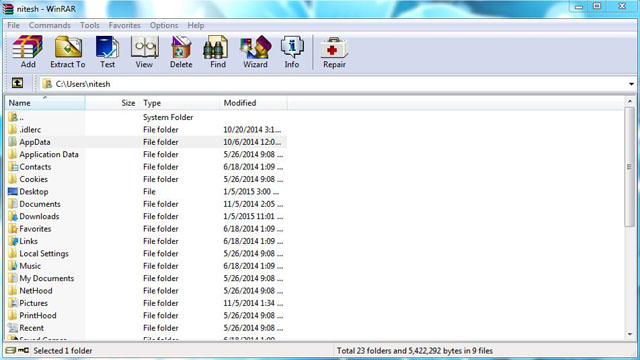Open the Favorites menu
The height and width of the screenshot is (360, 640).
click(x=124, y=25)
